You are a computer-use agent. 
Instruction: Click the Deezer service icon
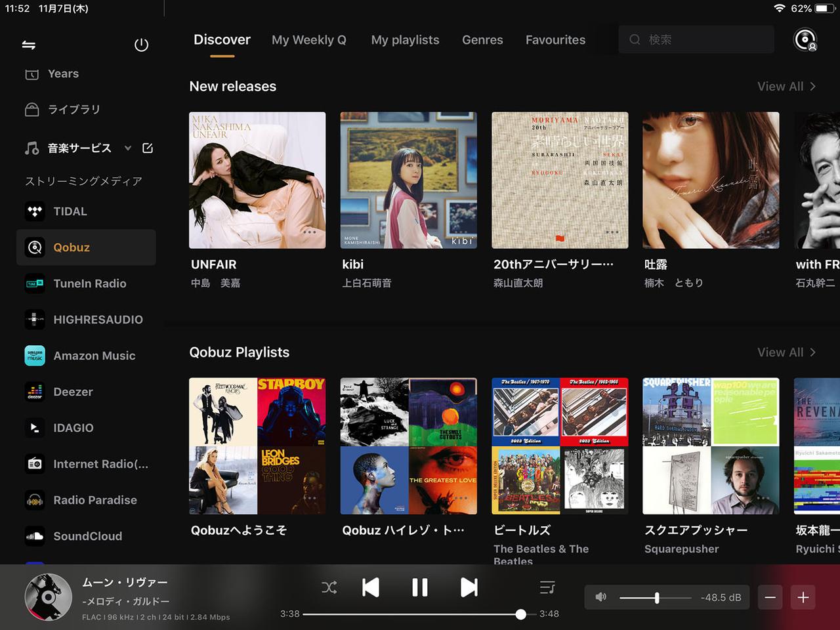coord(34,391)
